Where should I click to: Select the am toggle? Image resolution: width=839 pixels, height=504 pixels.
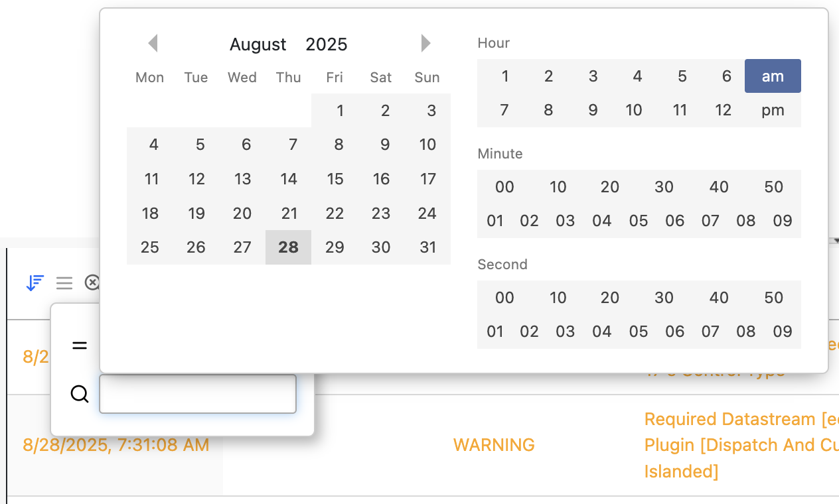pyautogui.click(x=773, y=76)
